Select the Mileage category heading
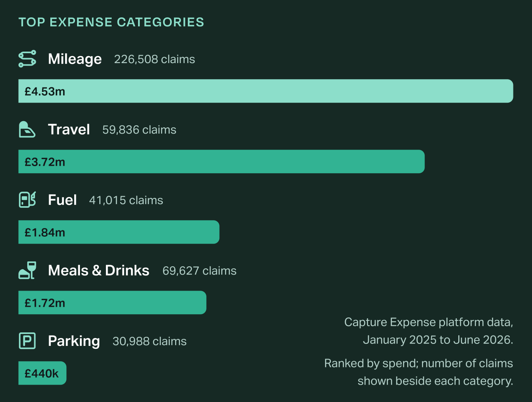Screen dimensions: 532x402 coord(75,59)
